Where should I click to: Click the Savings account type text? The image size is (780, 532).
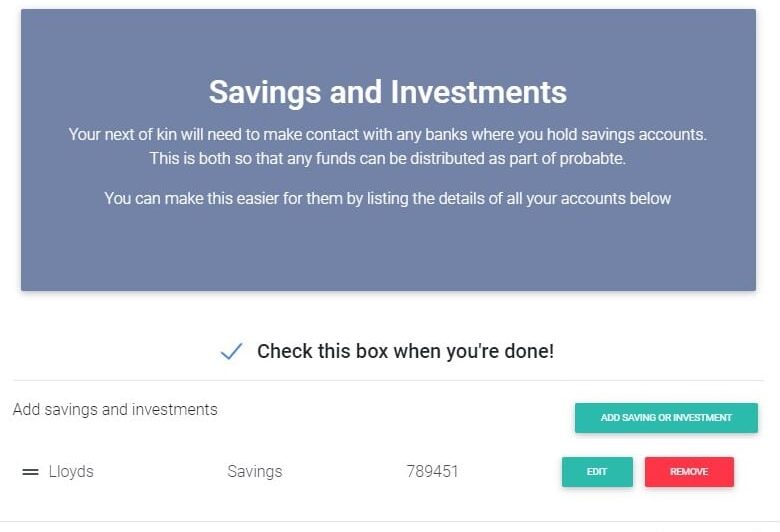coord(255,472)
